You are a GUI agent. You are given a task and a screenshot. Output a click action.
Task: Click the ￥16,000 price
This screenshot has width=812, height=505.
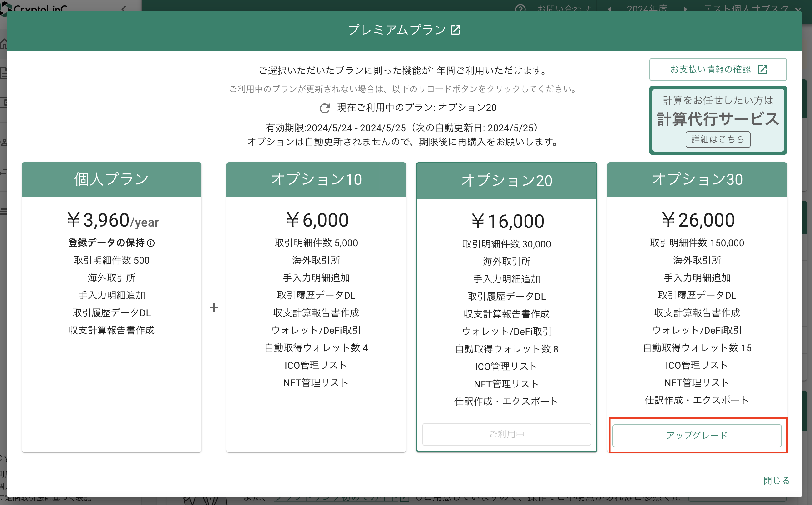(x=507, y=222)
